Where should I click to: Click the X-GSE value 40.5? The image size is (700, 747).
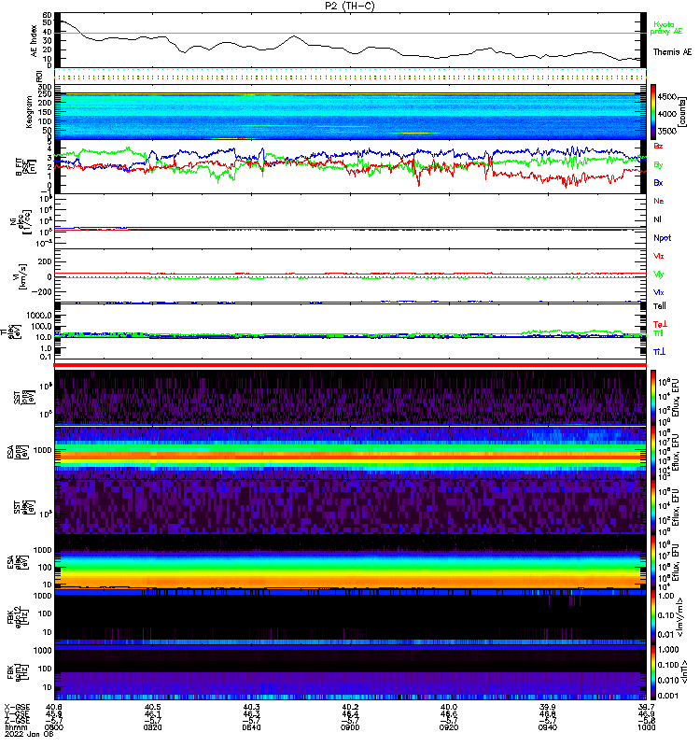(152, 707)
